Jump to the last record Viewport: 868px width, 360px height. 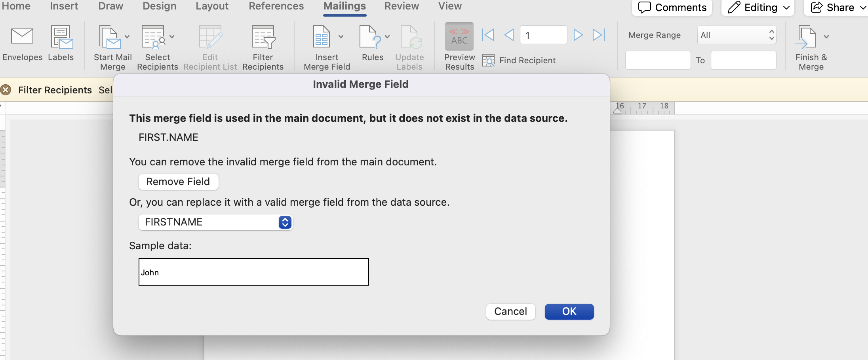click(599, 35)
